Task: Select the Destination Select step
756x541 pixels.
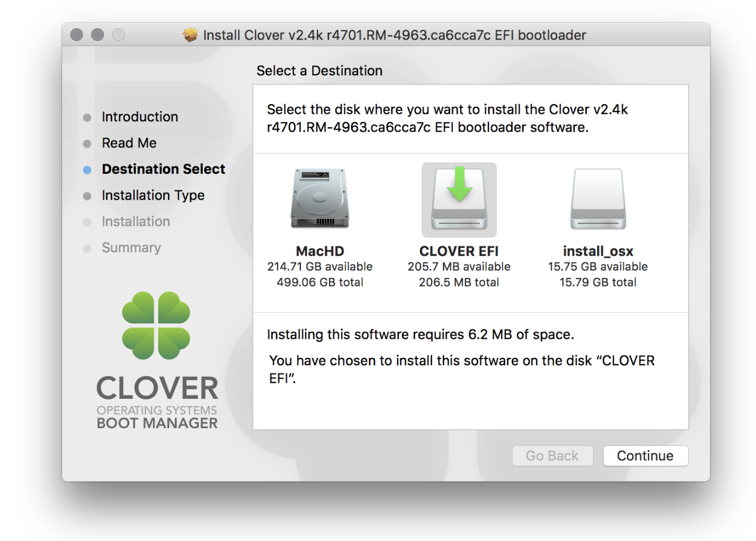Action: [163, 169]
